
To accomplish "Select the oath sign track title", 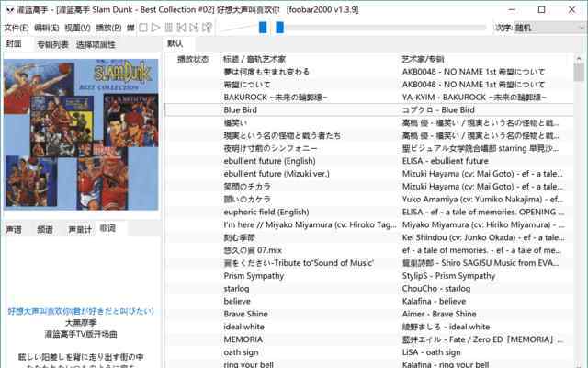I will click(x=241, y=352).
